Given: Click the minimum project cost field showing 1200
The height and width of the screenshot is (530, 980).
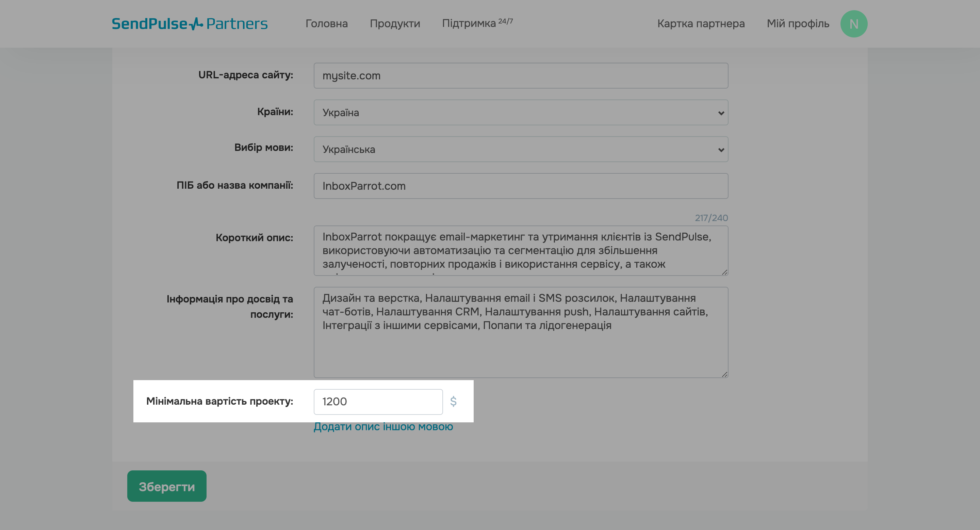Looking at the screenshot, I should (378, 402).
